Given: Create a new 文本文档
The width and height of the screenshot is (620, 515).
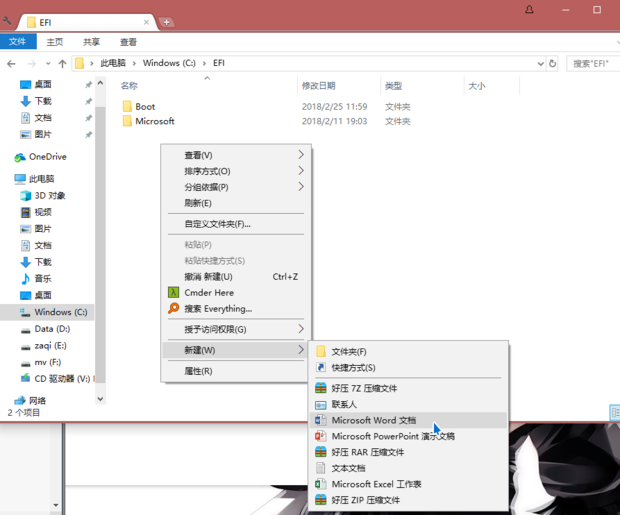Looking at the screenshot, I should 408,468.
